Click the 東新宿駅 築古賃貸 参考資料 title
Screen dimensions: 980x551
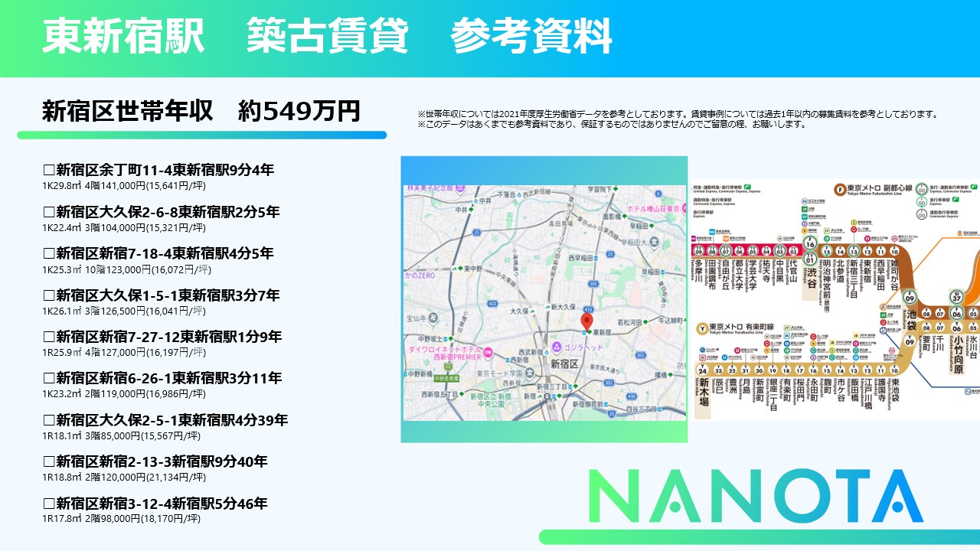[327, 37]
